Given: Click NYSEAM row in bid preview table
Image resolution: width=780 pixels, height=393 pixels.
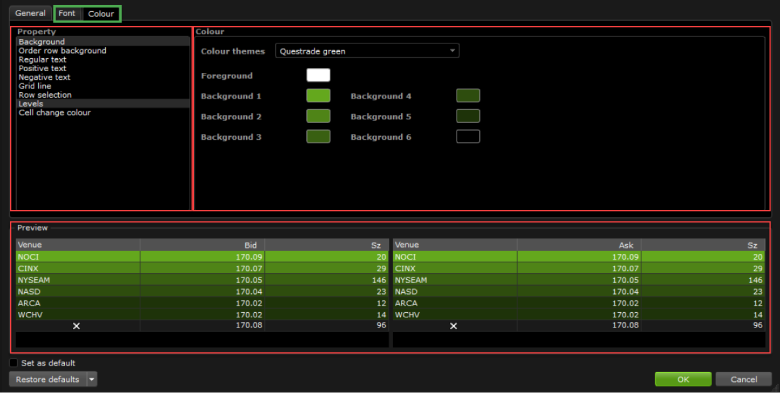Looking at the screenshot, I should [x=202, y=280].
